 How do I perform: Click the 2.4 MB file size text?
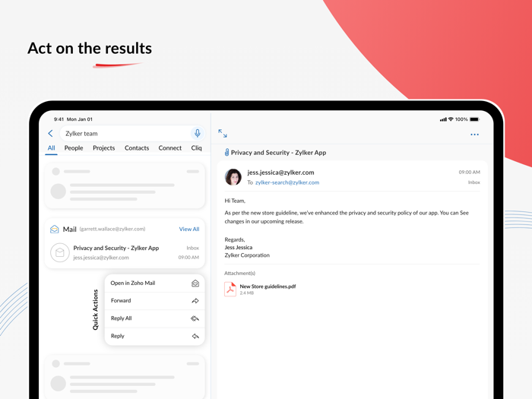pos(247,293)
